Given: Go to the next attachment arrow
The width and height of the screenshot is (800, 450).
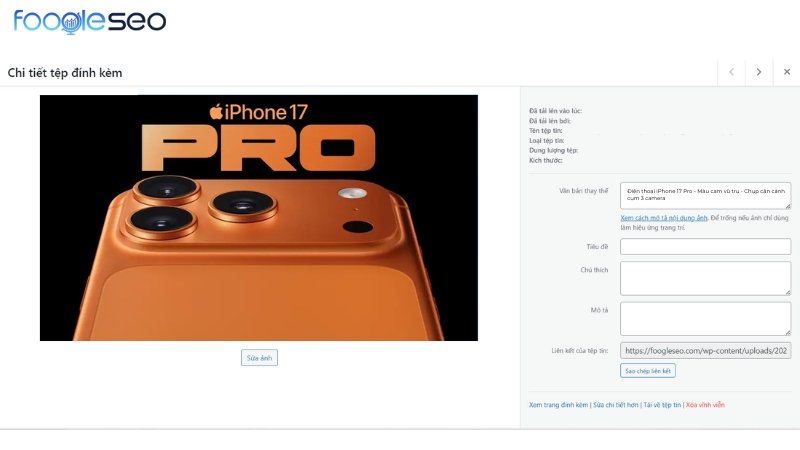Looking at the screenshot, I should pos(759,72).
